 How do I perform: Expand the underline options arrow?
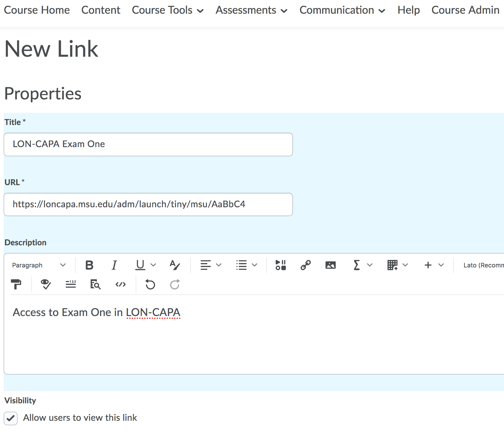tap(153, 265)
